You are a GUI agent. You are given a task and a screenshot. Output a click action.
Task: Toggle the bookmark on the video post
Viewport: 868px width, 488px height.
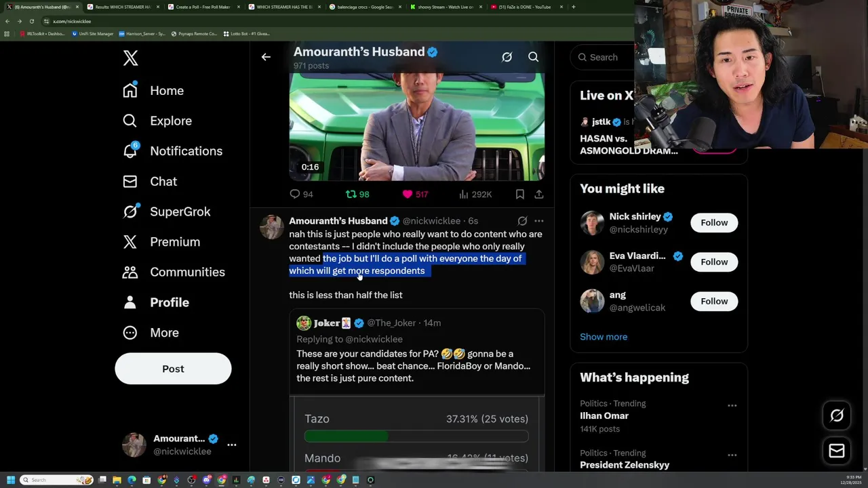coord(519,194)
